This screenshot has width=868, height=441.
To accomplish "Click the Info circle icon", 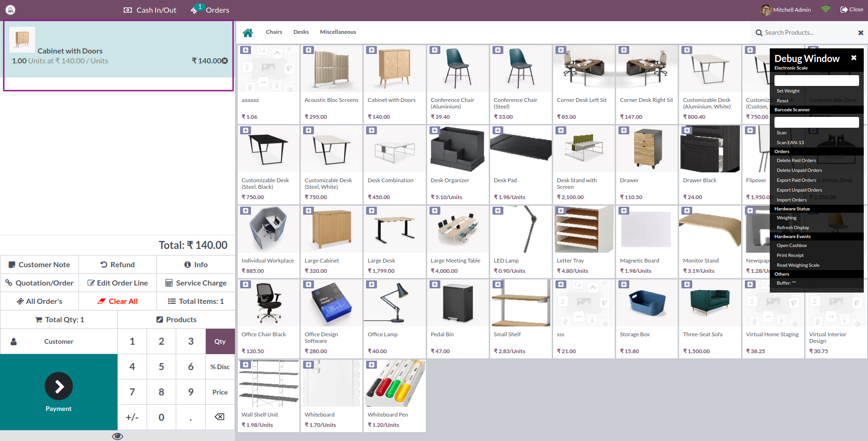I will 188,264.
